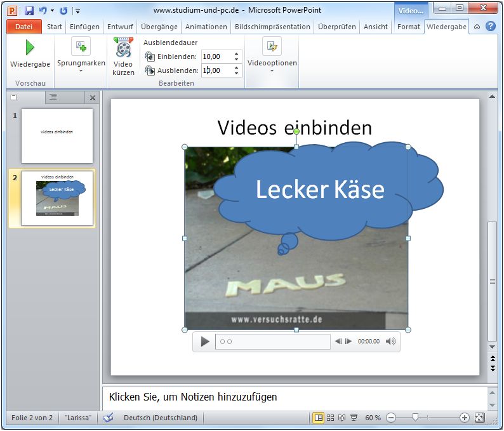This screenshot has height=431, width=504.
Task: Start slideshow from the status bar icon
Action: click(x=354, y=418)
